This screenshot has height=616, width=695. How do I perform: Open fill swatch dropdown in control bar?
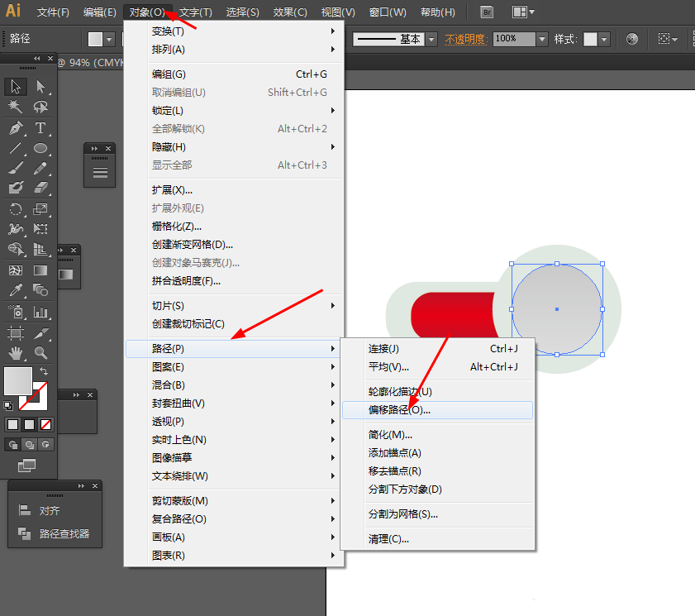point(108,39)
